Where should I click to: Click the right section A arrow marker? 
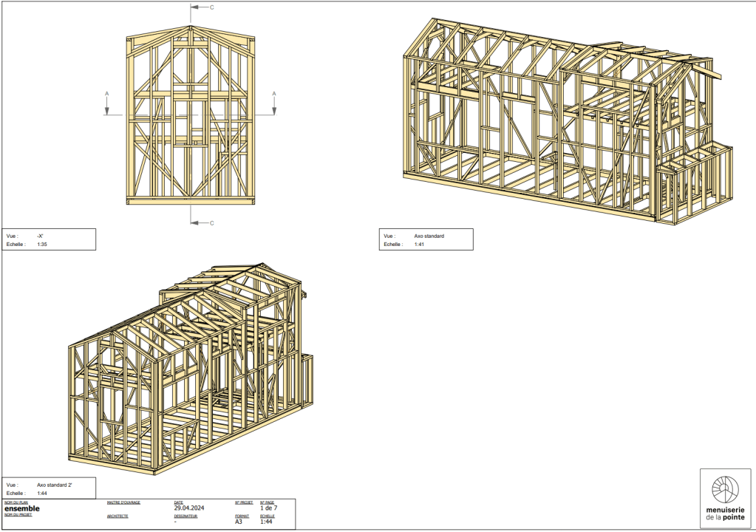274,103
